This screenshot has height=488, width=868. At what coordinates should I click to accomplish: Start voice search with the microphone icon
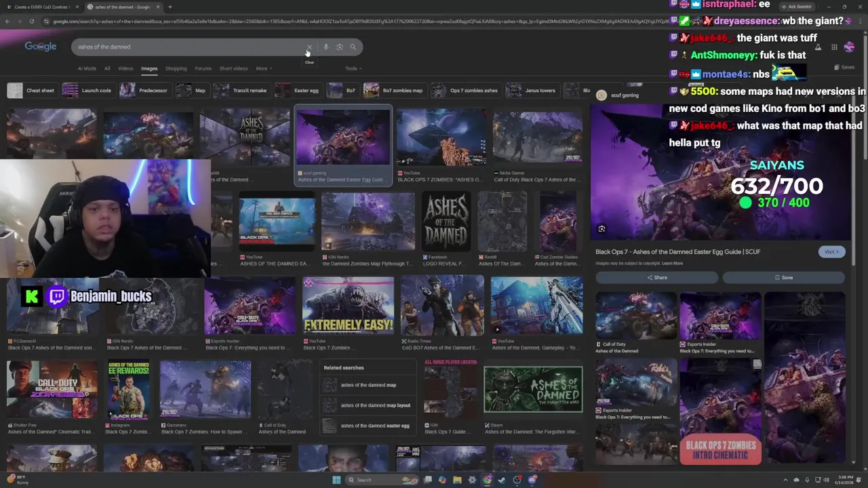point(326,47)
